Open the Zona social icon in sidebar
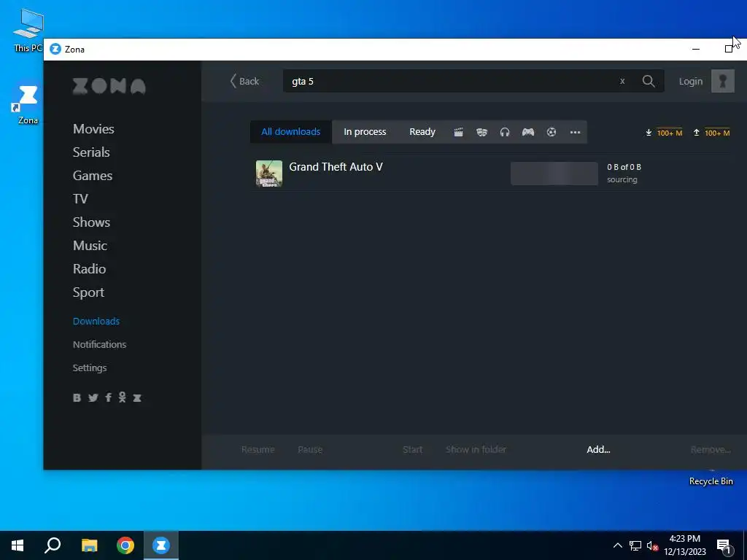 137,397
